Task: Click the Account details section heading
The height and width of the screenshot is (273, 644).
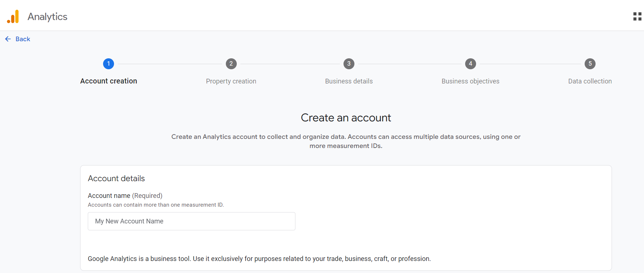Action: [116, 178]
